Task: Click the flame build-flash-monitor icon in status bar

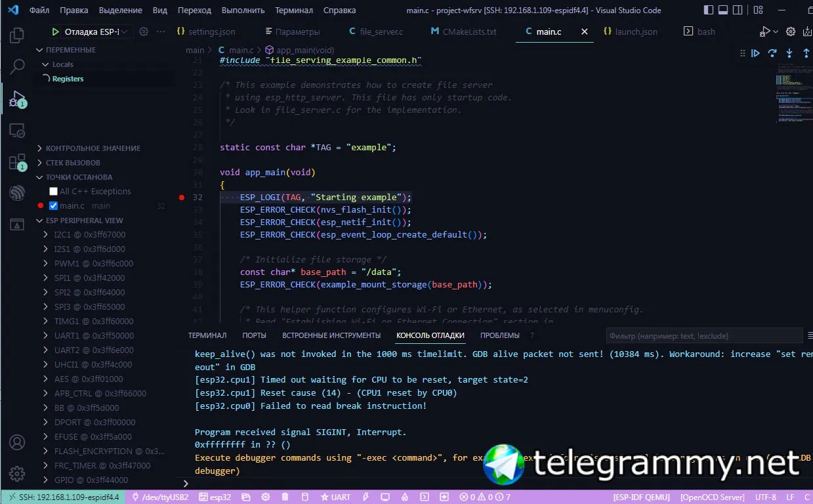Action: tap(405, 497)
